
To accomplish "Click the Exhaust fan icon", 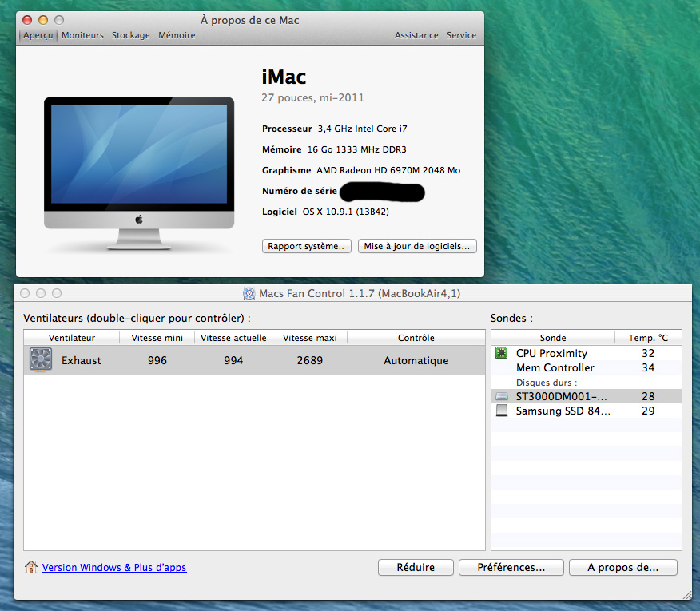I will point(41,359).
